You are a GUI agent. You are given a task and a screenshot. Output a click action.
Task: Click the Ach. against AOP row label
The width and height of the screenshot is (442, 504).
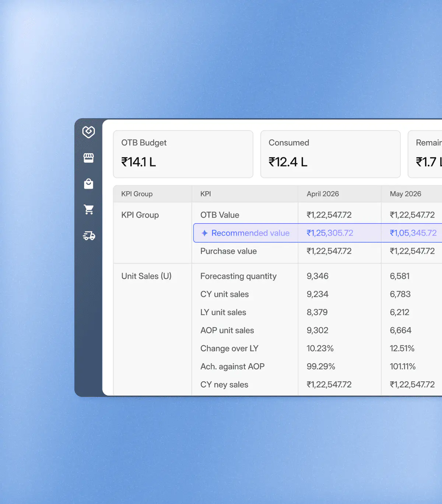click(232, 367)
